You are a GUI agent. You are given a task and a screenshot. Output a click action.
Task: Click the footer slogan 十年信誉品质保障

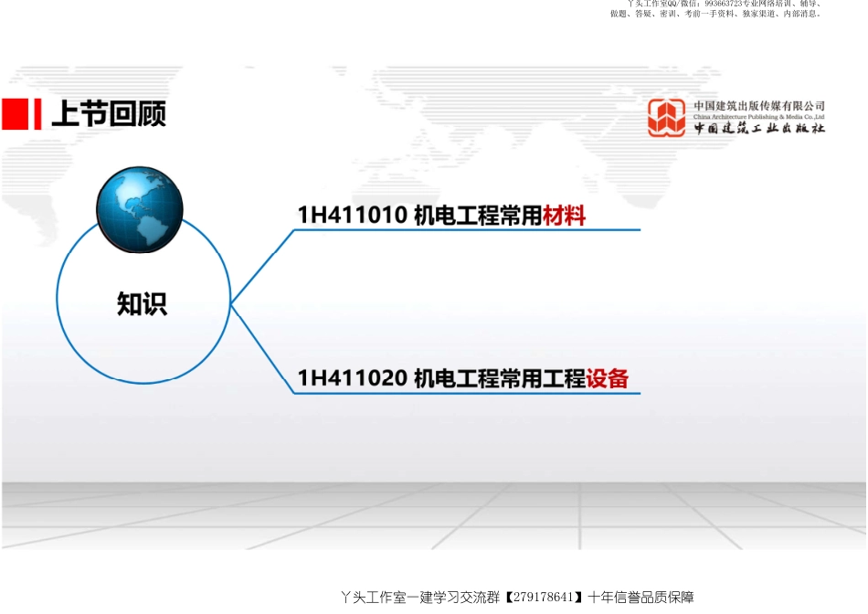coord(641,598)
